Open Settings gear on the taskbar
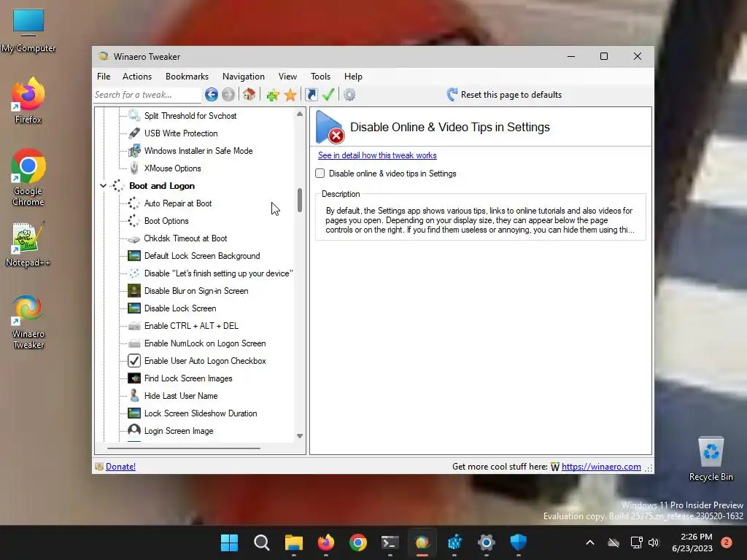Viewport: 747px width, 560px height. click(x=487, y=542)
